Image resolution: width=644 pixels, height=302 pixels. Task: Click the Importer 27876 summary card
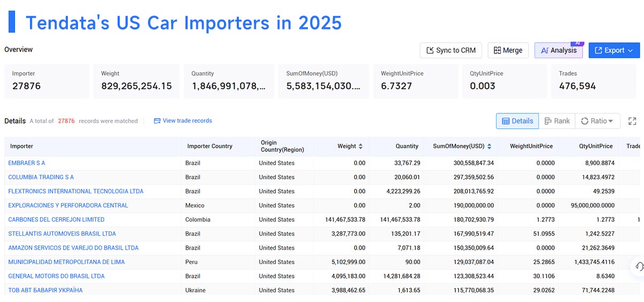coord(46,81)
